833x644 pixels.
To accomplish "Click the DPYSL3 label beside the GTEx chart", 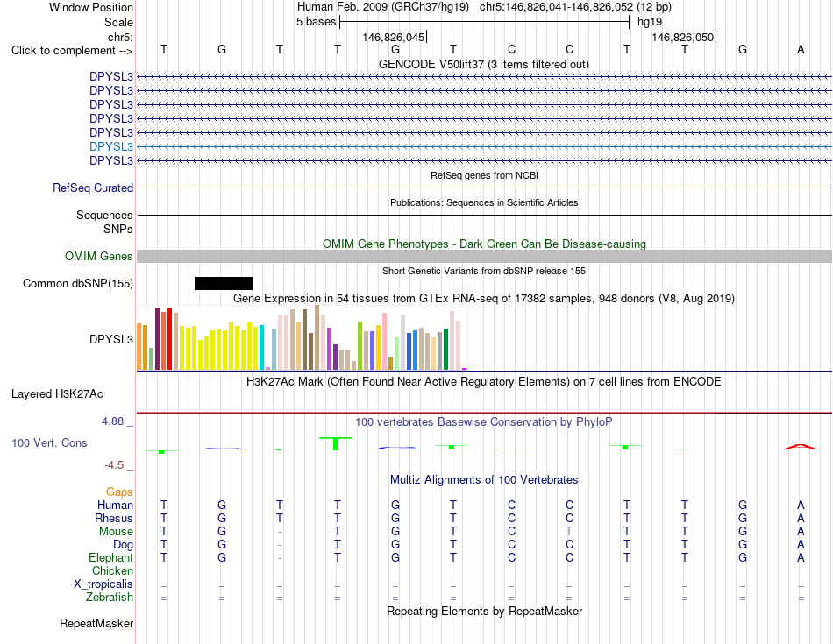I will [111, 339].
